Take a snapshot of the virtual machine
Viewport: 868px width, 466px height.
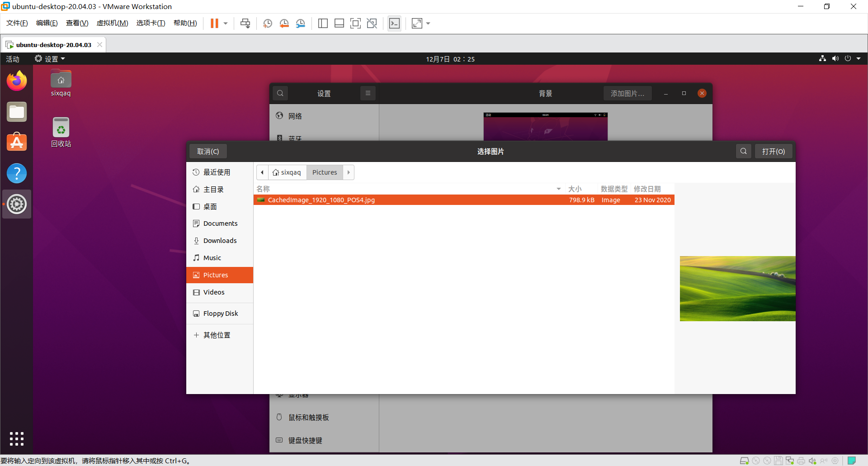(x=267, y=23)
